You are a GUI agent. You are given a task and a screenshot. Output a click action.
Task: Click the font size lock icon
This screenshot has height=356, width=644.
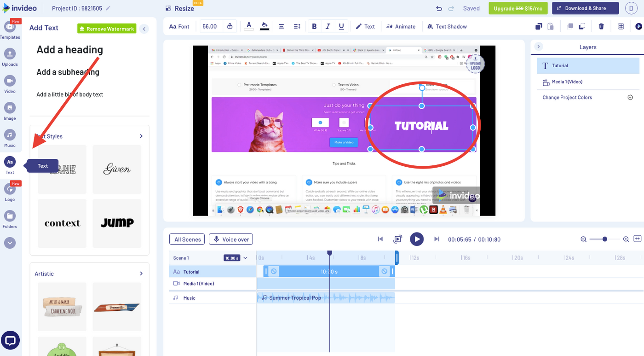(x=230, y=26)
